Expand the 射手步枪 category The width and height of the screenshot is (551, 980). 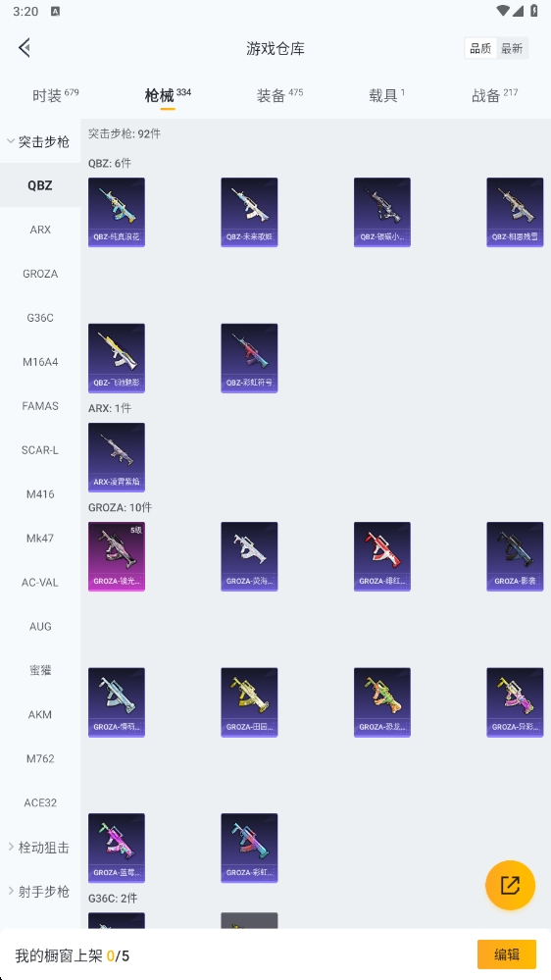tap(40, 892)
